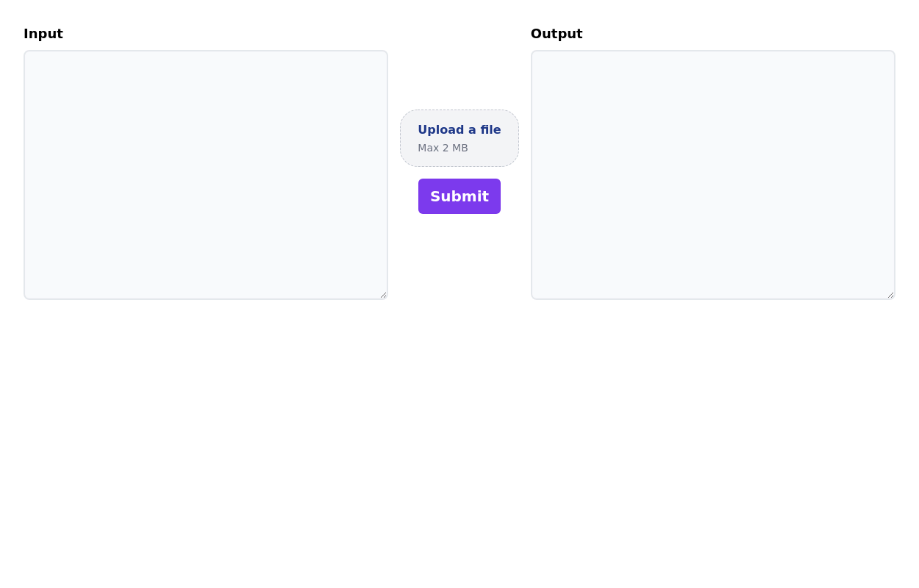This screenshot has height=588, width=919.
Task: Click the "Max 2 MB" hint text
Action: 443,148
